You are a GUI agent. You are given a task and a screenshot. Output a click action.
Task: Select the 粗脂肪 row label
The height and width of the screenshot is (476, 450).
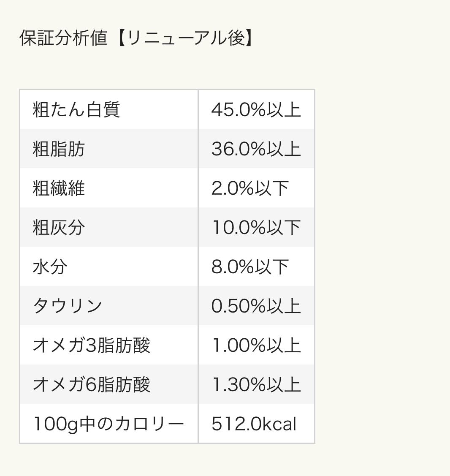coord(59,149)
